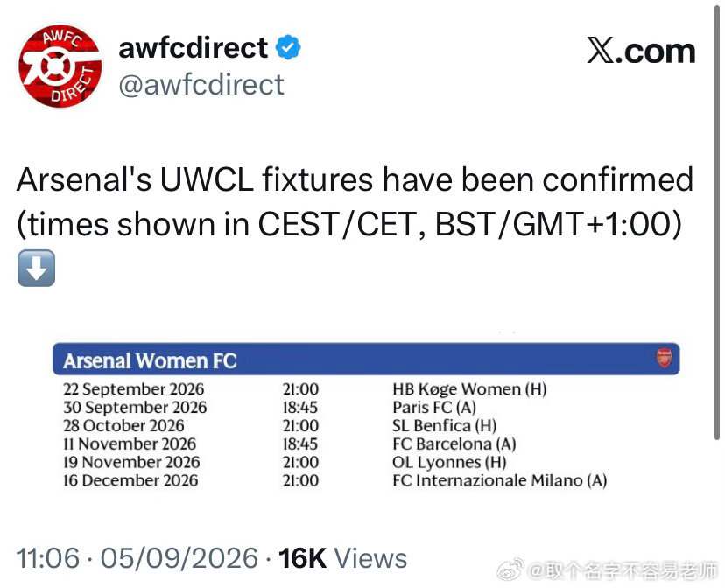
Task: Select the OL Lyonnes (H) fixture
Action: 449,462
